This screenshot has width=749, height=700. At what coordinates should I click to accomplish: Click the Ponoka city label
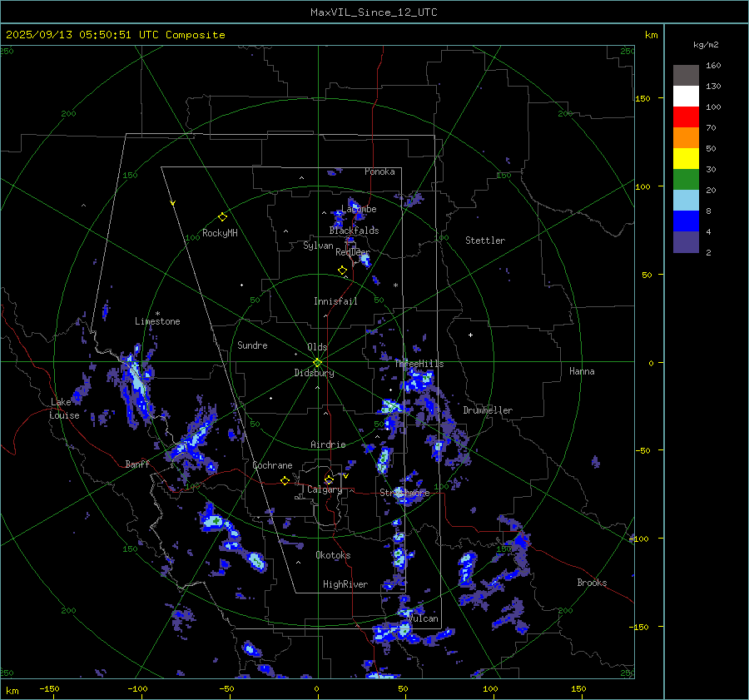click(x=379, y=171)
